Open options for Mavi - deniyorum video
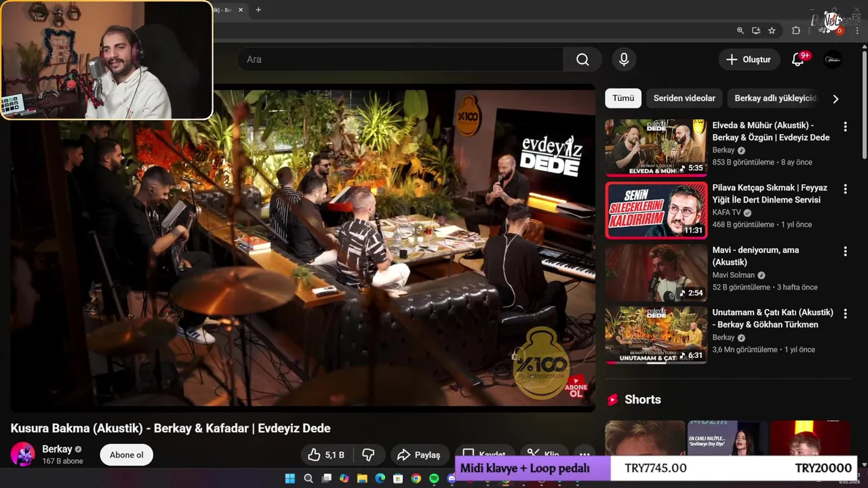The image size is (868, 488). (x=845, y=251)
